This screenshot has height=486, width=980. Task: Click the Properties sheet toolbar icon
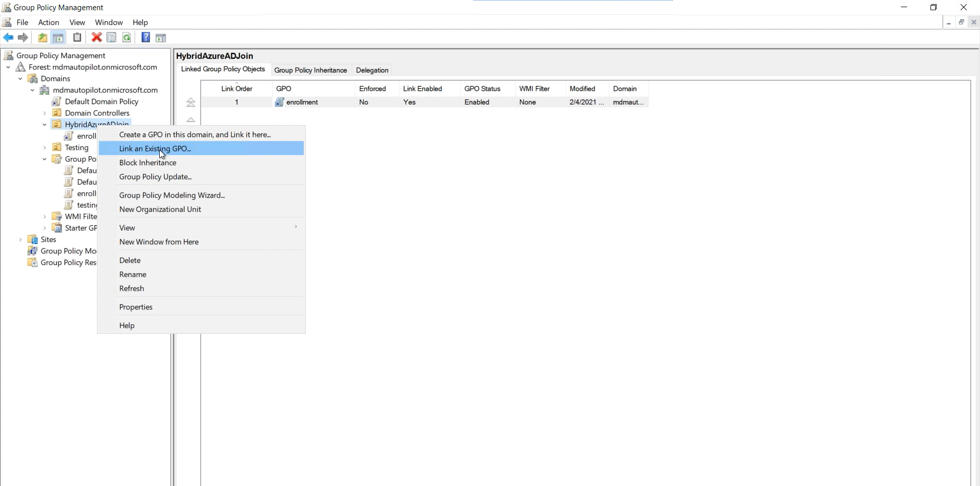(111, 37)
